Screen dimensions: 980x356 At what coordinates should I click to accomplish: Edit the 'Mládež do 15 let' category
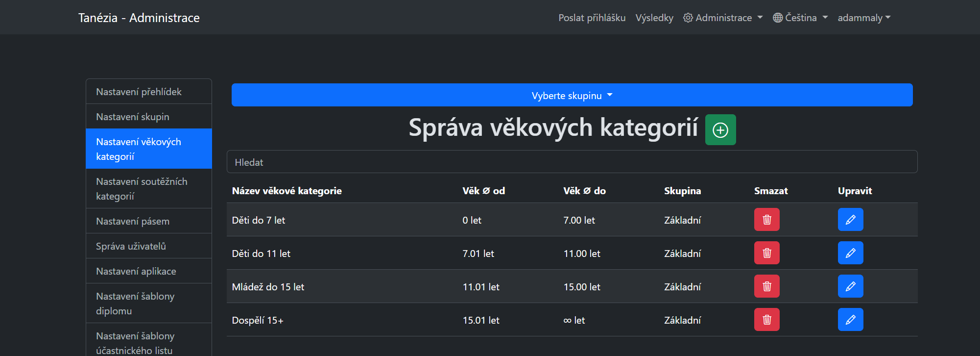(x=850, y=286)
